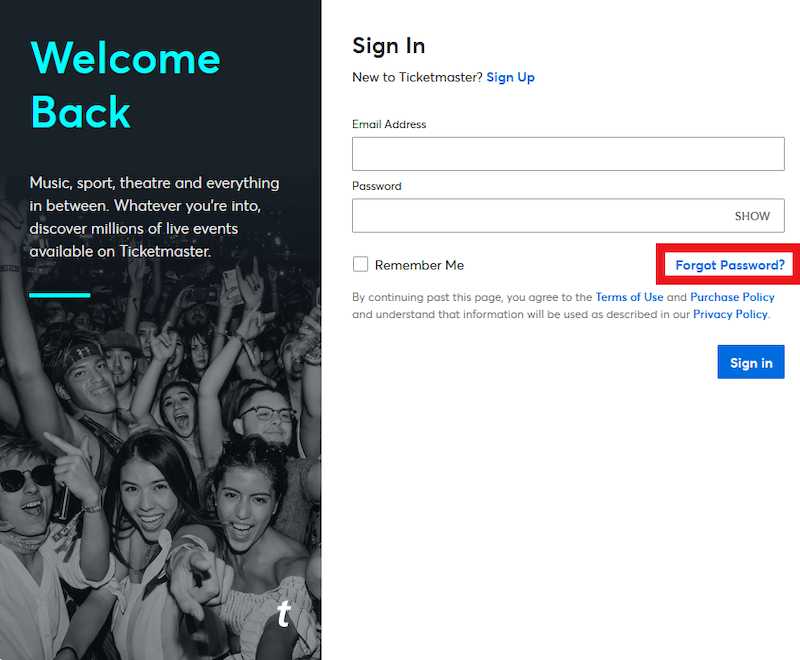Click the Password field label
Image resolution: width=800 pixels, height=660 pixels.
377,186
